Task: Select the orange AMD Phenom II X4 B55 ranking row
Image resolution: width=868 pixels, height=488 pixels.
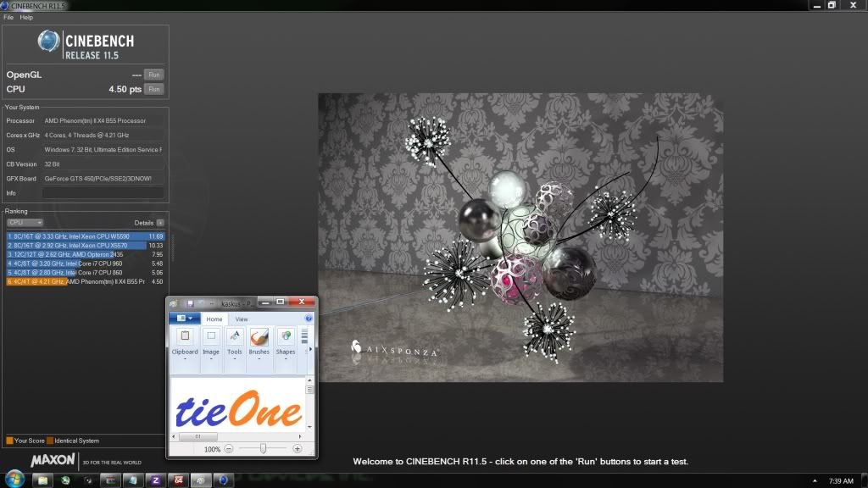Action: coord(86,281)
